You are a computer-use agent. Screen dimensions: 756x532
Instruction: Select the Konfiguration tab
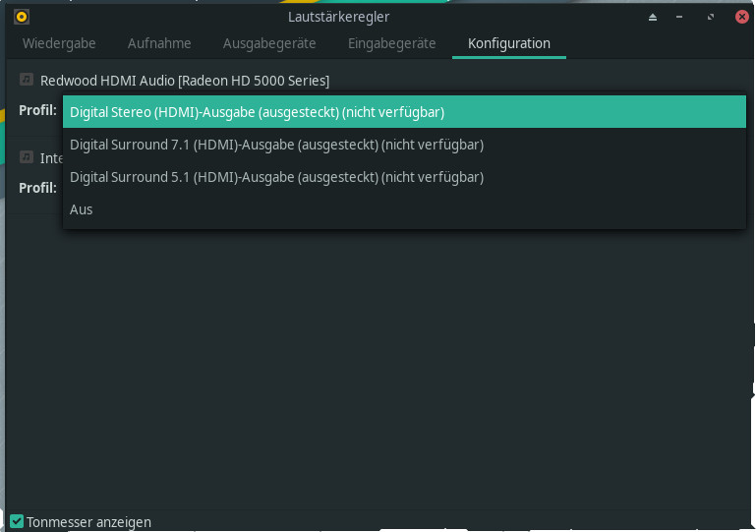point(508,43)
